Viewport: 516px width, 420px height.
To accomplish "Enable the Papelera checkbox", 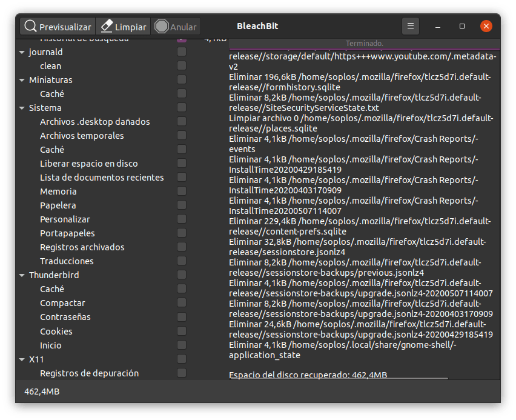I will [182, 205].
